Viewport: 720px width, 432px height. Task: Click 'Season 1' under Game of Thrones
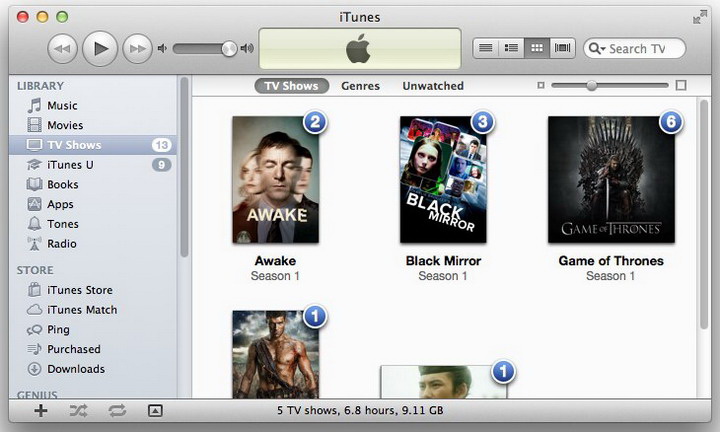[611, 276]
